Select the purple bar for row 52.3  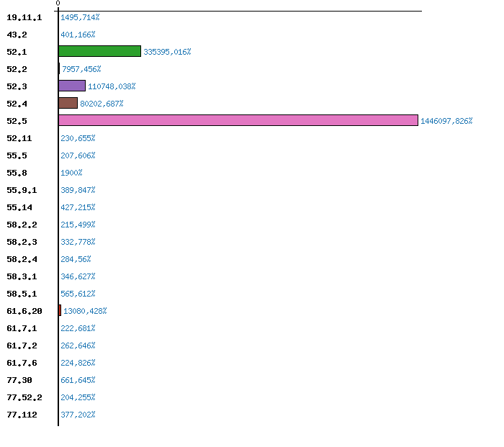point(72,86)
